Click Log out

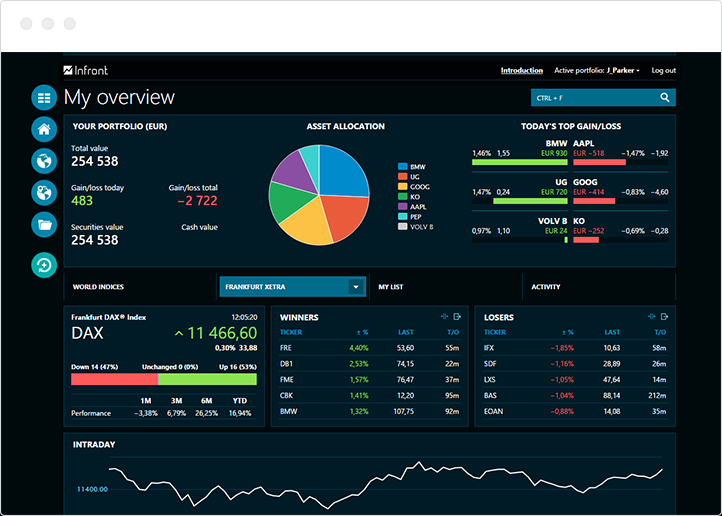point(664,70)
